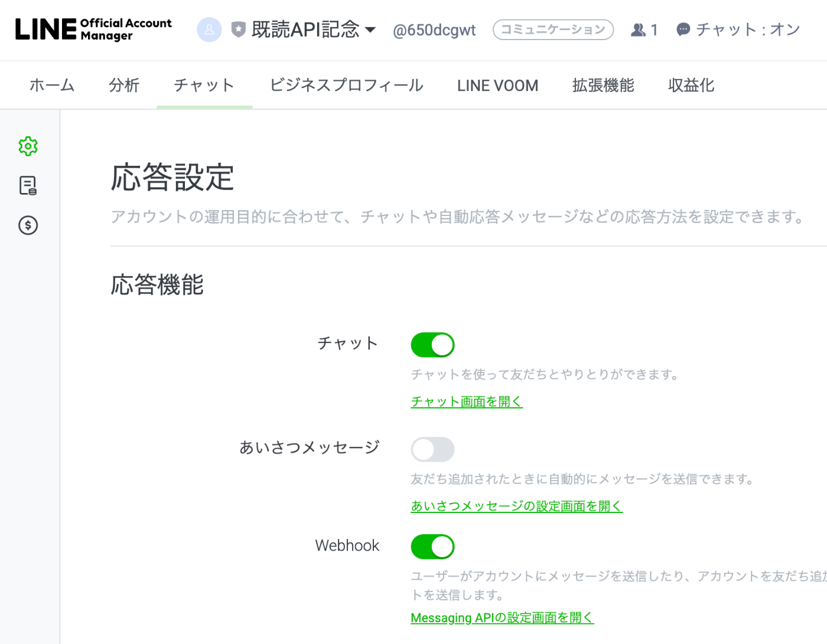Screen dimensions: 827x644
Task: Switch to the ホーム tab
Action: [51, 85]
